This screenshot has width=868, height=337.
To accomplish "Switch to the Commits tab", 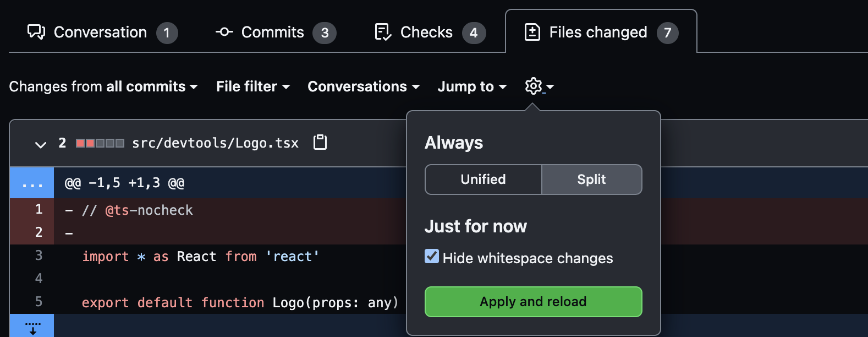I will (x=275, y=32).
